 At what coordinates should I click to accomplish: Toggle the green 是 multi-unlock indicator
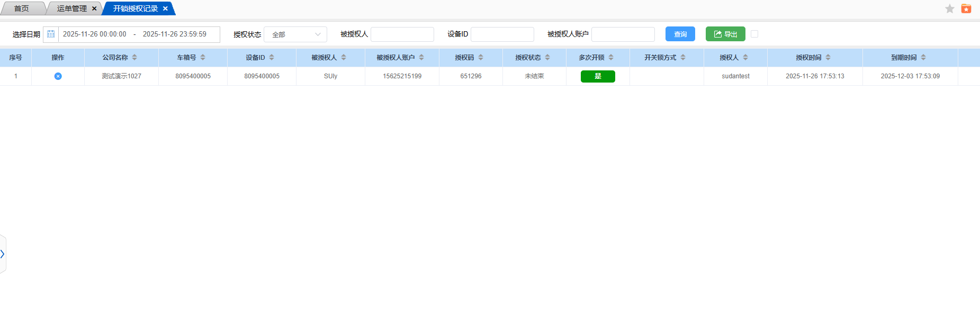(x=598, y=76)
